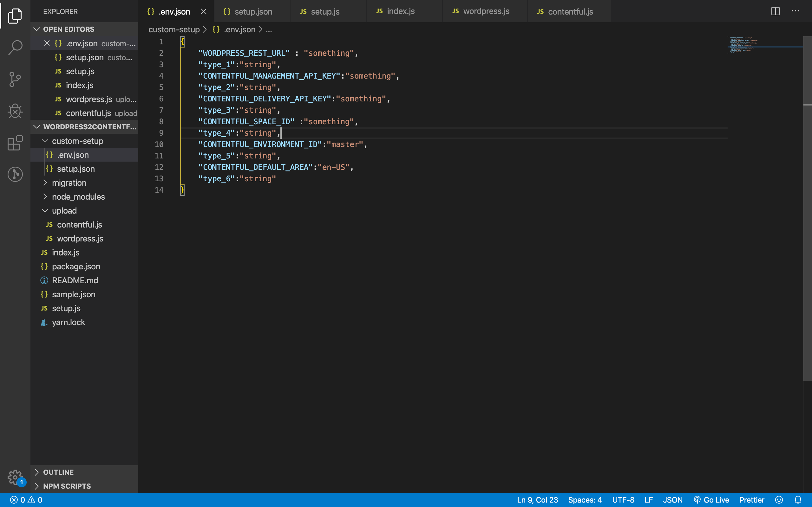
Task: Expand the Outline panel
Action: coord(58,472)
